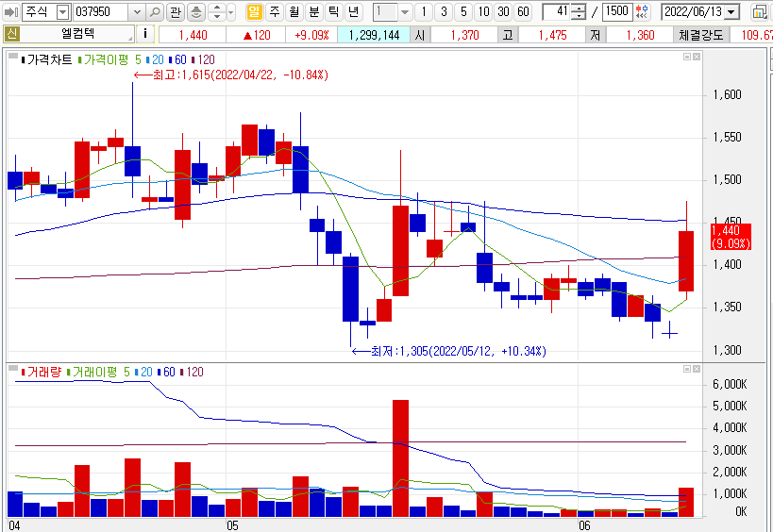Image resolution: width=773 pixels, height=532 pixels.
Task: Click the current price value 1,440 in header
Action: [x=193, y=35]
